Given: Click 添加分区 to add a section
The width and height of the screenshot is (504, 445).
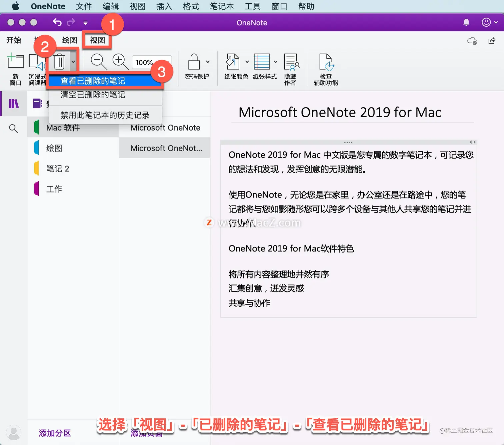Looking at the screenshot, I should coord(55,433).
